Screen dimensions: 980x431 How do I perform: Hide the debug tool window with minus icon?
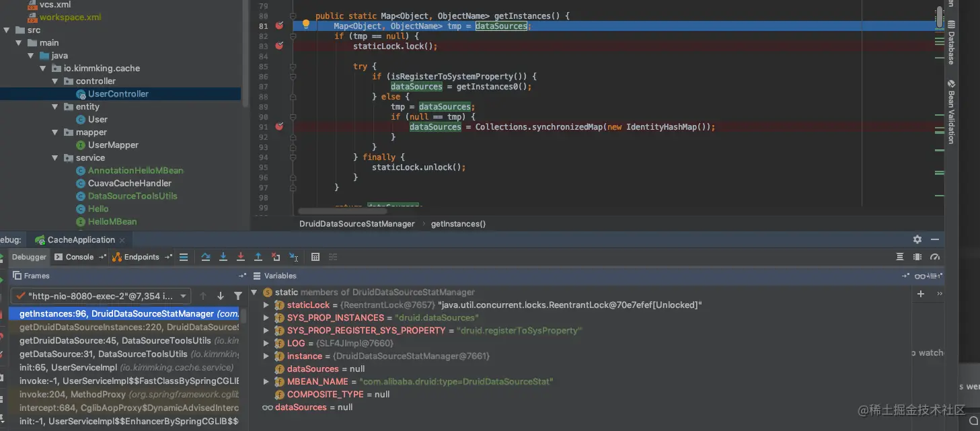click(935, 239)
